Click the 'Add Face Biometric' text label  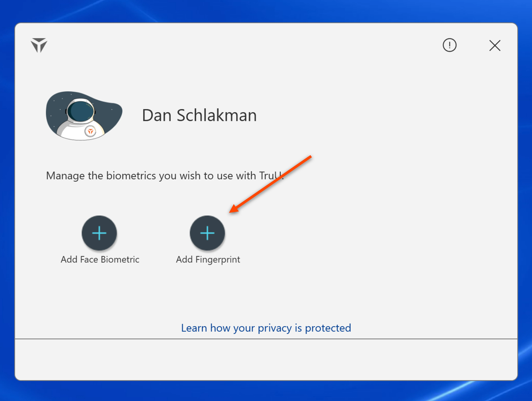coord(100,259)
